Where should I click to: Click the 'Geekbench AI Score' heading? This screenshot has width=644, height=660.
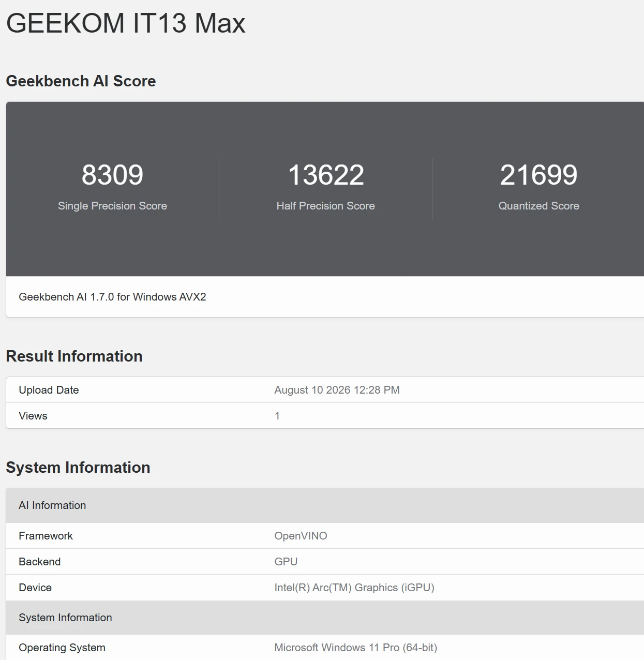pos(81,81)
